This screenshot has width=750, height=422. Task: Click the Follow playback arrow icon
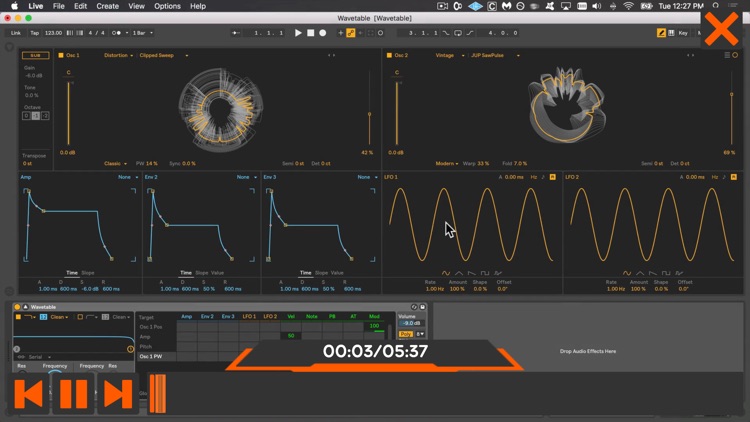(x=235, y=33)
